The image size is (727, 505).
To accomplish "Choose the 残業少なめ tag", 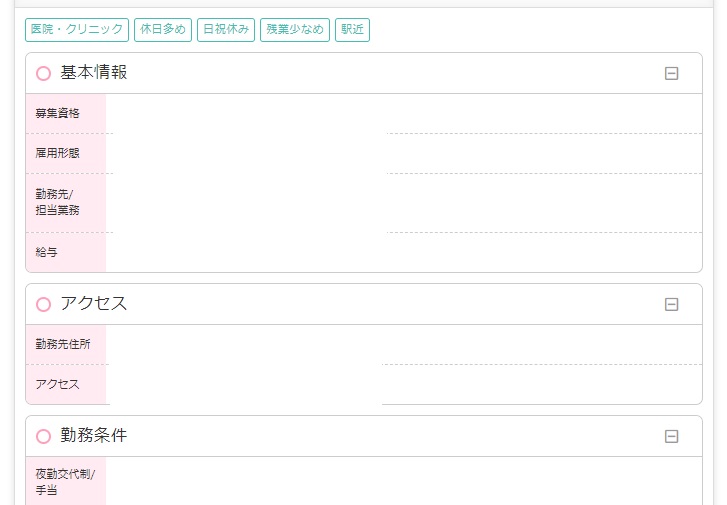I will tap(295, 30).
